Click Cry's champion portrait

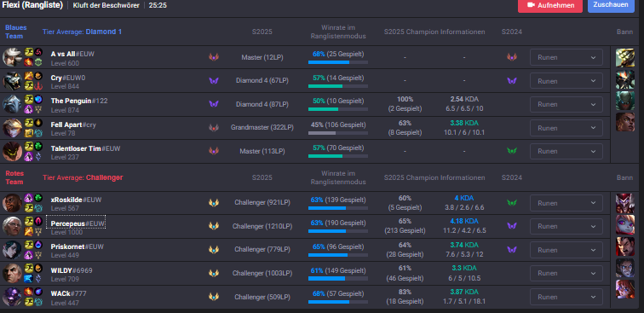[x=12, y=81]
